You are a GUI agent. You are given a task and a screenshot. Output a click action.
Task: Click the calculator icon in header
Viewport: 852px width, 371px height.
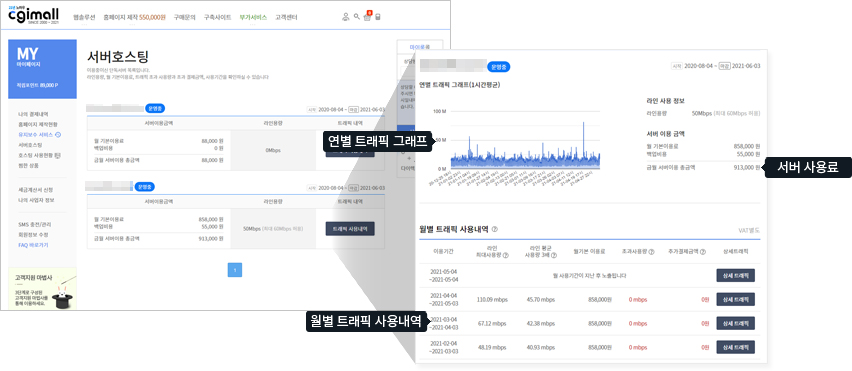[378, 17]
